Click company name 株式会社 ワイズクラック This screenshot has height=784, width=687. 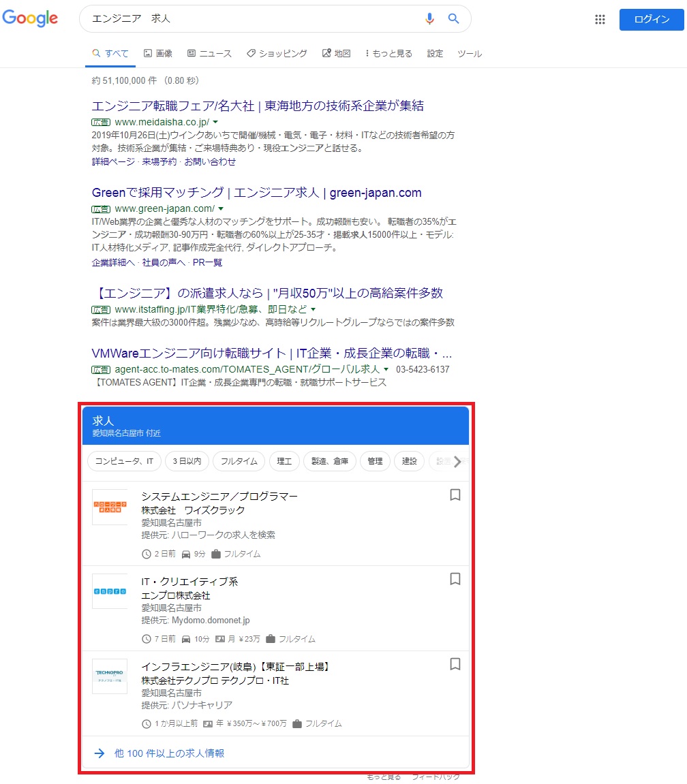pos(193,510)
